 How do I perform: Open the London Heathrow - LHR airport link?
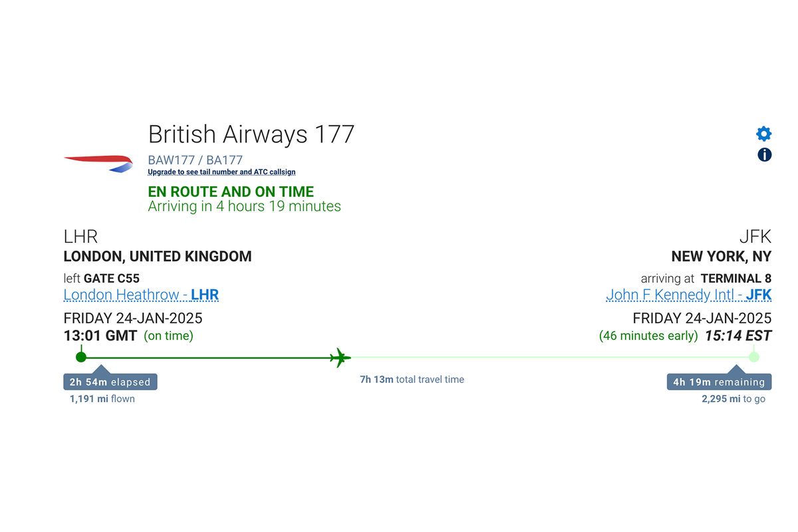click(x=140, y=295)
